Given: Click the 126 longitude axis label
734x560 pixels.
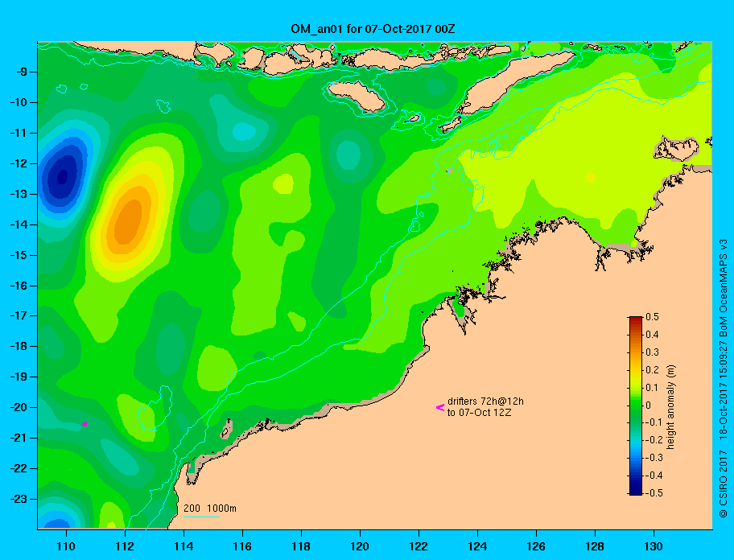Looking at the screenshot, I should pyautogui.click(x=536, y=546).
